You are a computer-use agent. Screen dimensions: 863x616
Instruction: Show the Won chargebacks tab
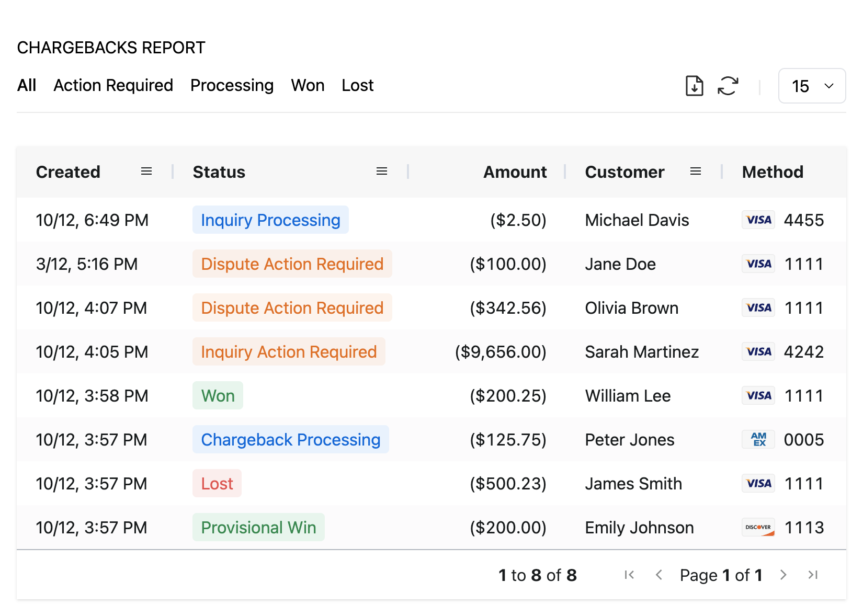(x=308, y=85)
